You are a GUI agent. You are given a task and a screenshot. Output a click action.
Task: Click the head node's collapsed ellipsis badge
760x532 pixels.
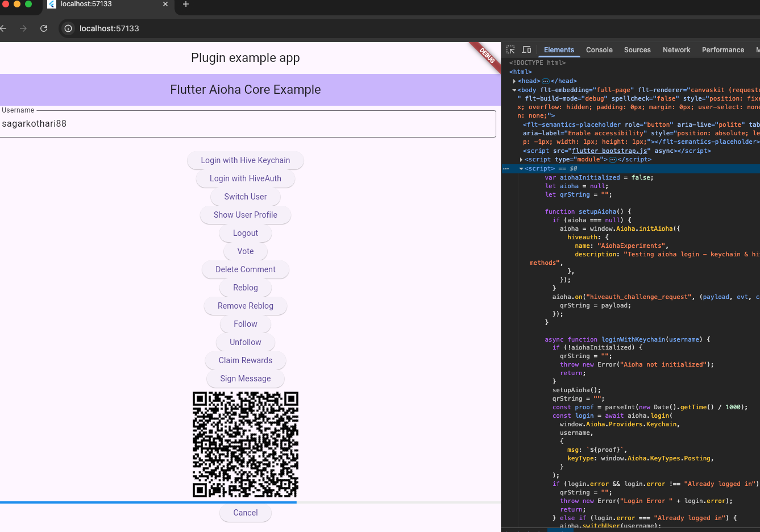click(546, 81)
